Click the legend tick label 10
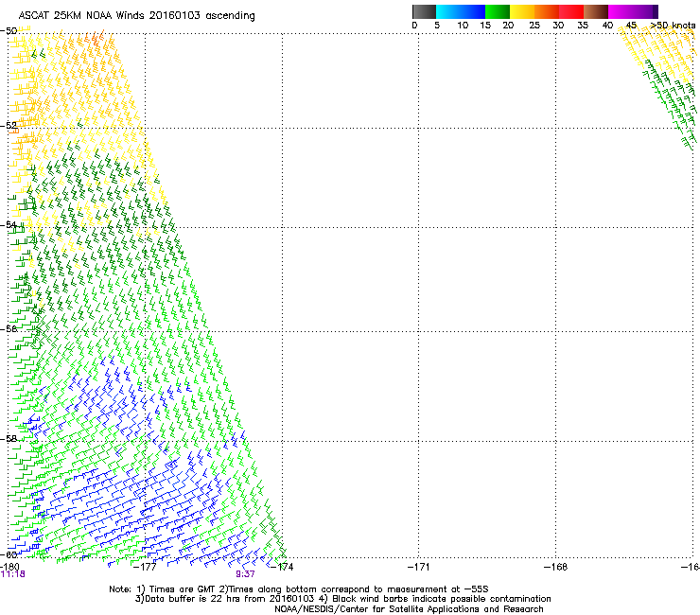The width and height of the screenshot is (700, 615). pyautogui.click(x=463, y=26)
